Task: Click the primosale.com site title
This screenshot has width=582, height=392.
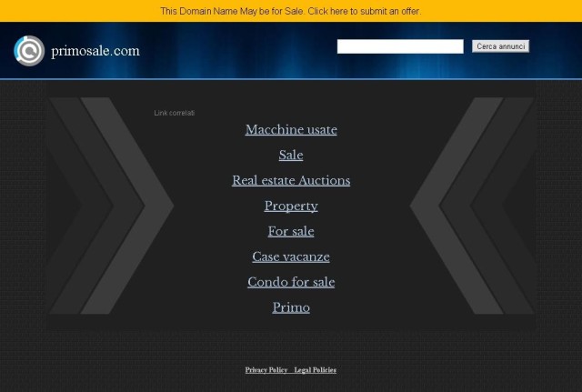Action: click(95, 51)
